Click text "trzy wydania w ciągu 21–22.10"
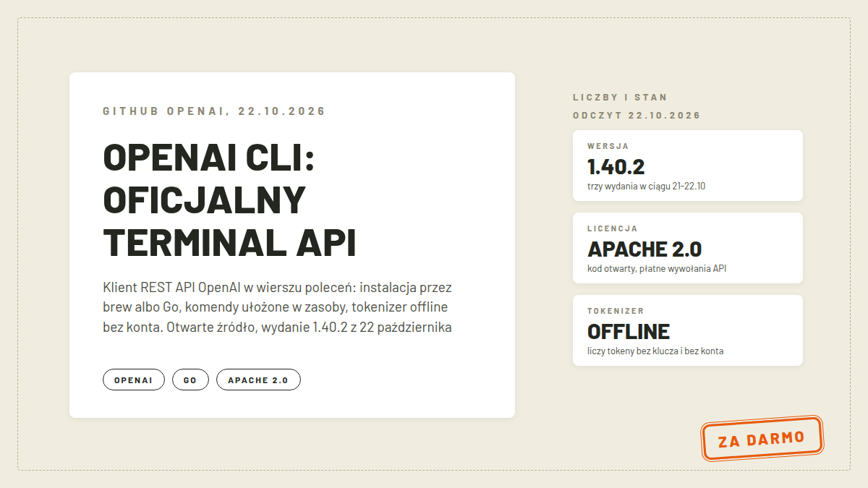This screenshot has height=488, width=868. 646,187
